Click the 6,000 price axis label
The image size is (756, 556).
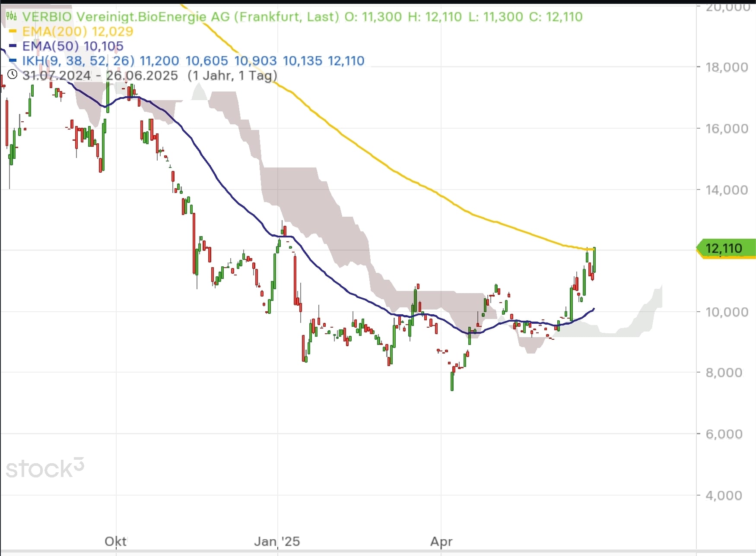click(724, 434)
